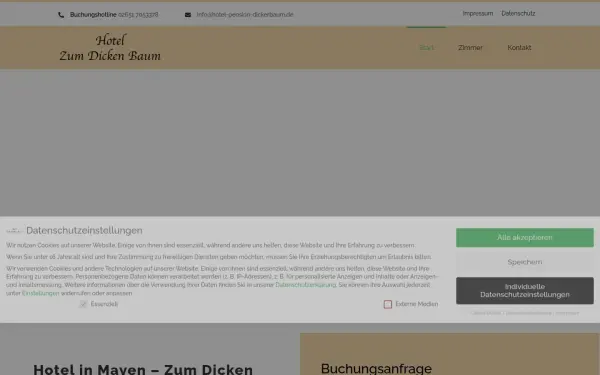
Task: Open the Einstellungen link in cookie text
Action: 41,293
